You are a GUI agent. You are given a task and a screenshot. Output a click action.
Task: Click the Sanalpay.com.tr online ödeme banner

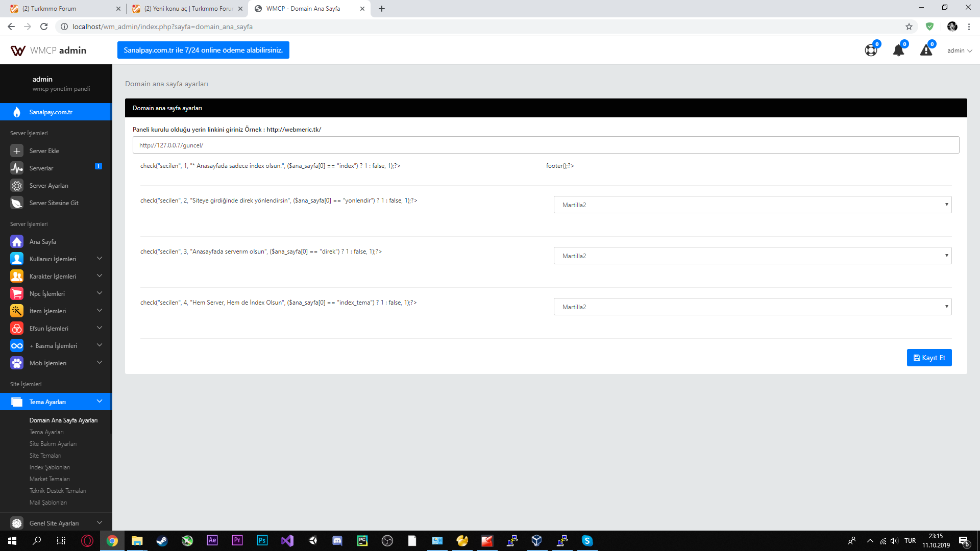click(x=203, y=50)
